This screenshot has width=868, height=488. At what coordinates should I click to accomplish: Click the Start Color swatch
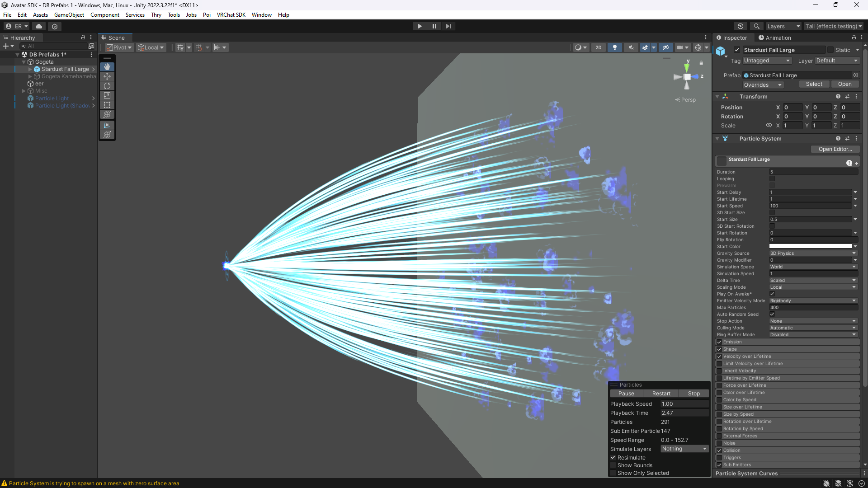(x=810, y=247)
